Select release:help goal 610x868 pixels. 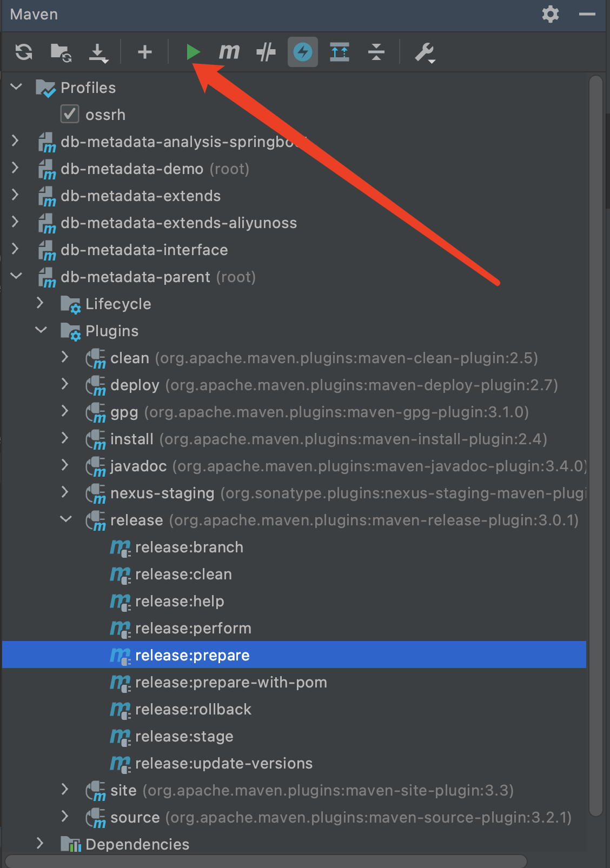180,601
